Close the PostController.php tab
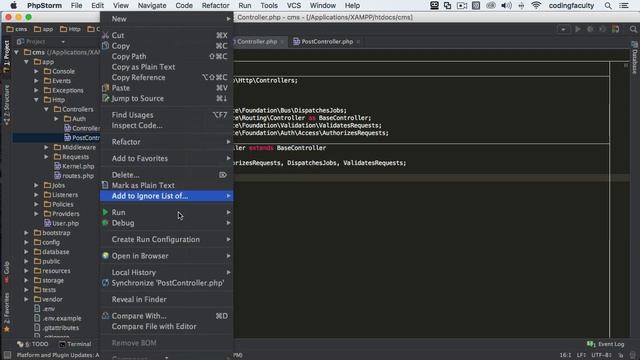This screenshot has width=640, height=360. 358,42
